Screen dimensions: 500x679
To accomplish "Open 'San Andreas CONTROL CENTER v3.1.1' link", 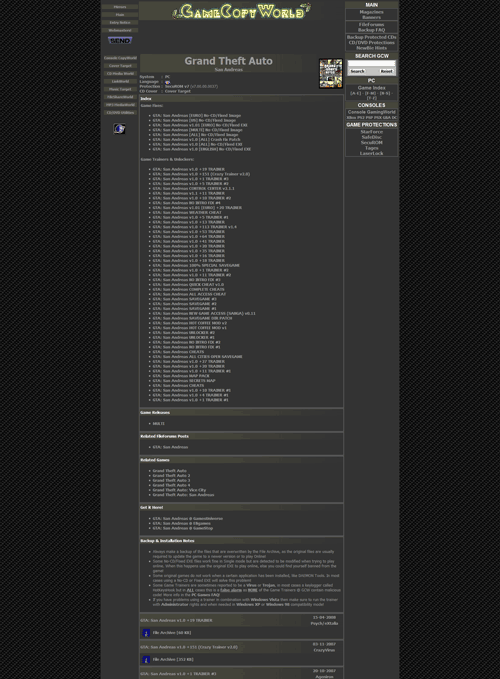I will coord(194,188).
